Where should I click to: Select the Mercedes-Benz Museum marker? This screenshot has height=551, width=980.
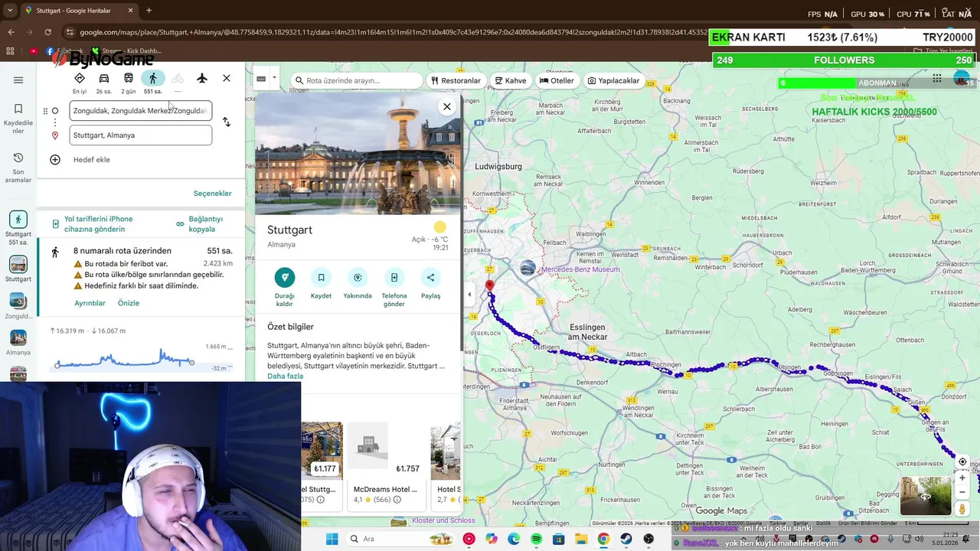[528, 268]
